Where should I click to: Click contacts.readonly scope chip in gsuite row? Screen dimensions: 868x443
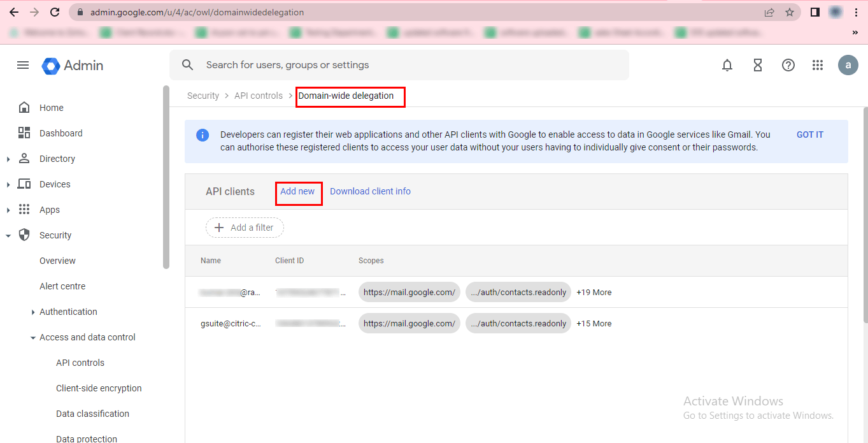coord(518,323)
